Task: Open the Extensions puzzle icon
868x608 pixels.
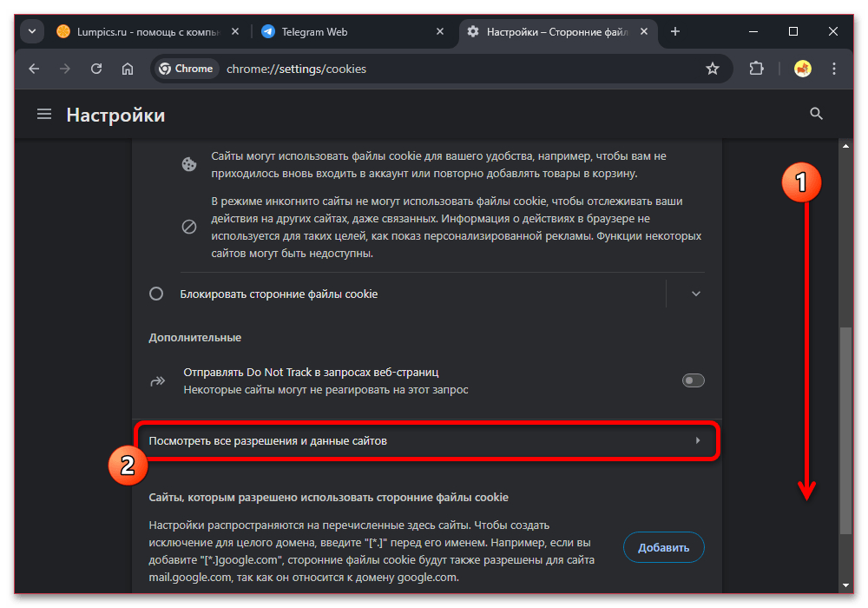Action: click(x=755, y=69)
